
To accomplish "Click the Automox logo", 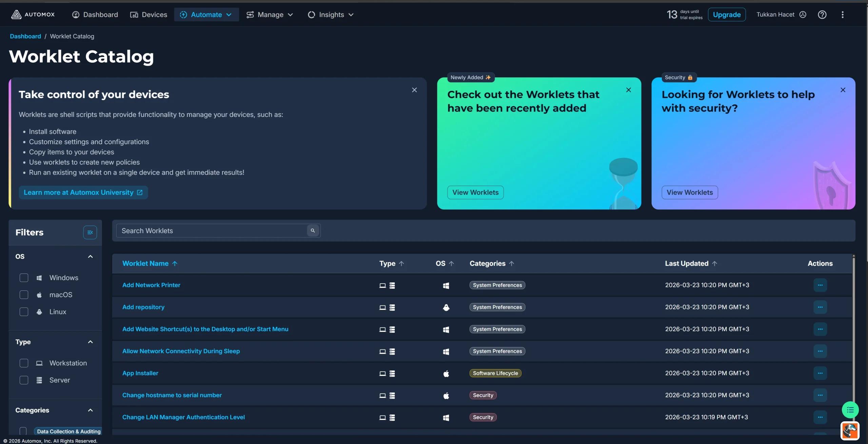I will coord(33,15).
